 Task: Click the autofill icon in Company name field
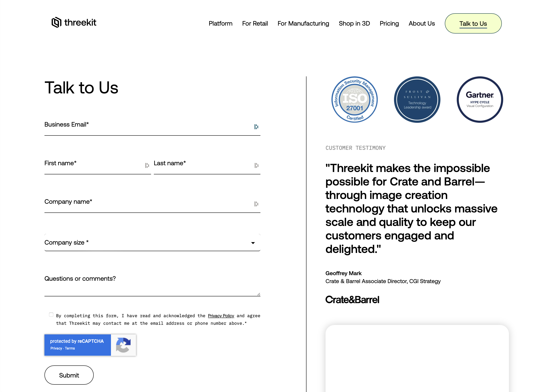coord(256,204)
